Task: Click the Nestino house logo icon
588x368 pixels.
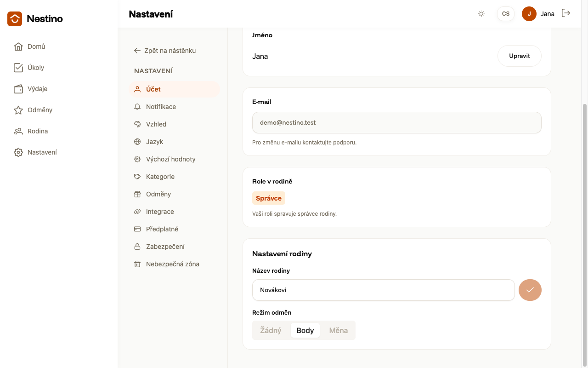Action: pyautogui.click(x=15, y=19)
